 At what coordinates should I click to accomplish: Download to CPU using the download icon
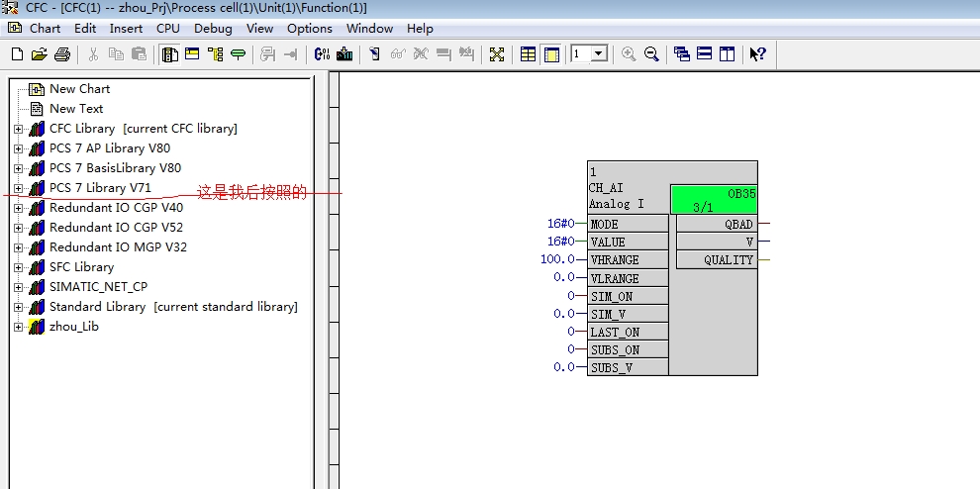(344, 54)
